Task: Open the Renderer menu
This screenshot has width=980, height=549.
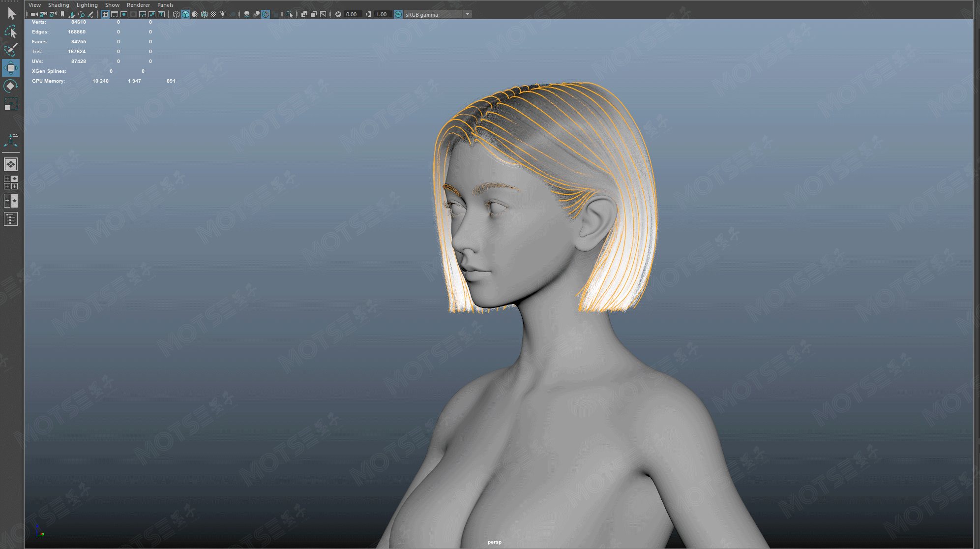Action: (138, 5)
